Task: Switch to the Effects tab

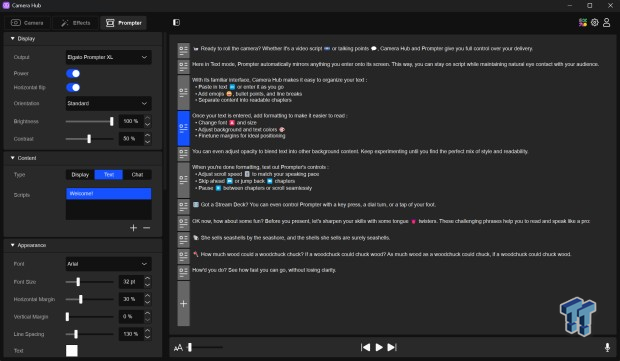Action: [76, 23]
